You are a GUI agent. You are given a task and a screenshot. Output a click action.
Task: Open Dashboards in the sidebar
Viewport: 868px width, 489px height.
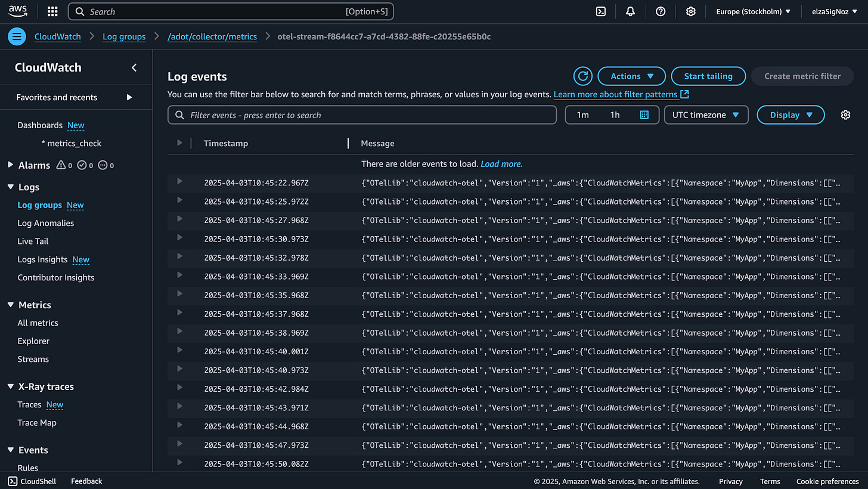point(40,125)
